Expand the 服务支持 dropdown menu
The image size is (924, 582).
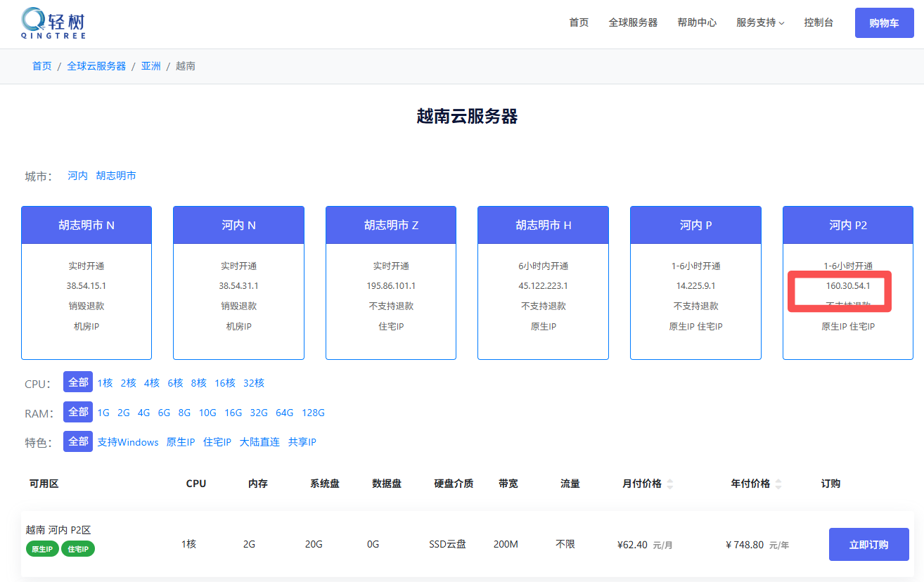[x=760, y=22]
